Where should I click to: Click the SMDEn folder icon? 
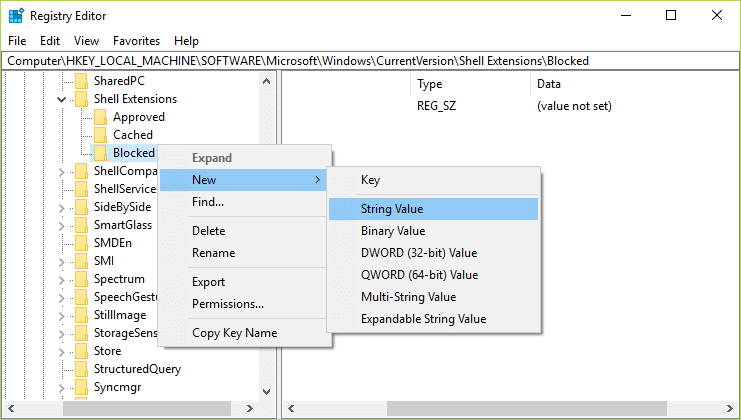pyautogui.click(x=81, y=243)
